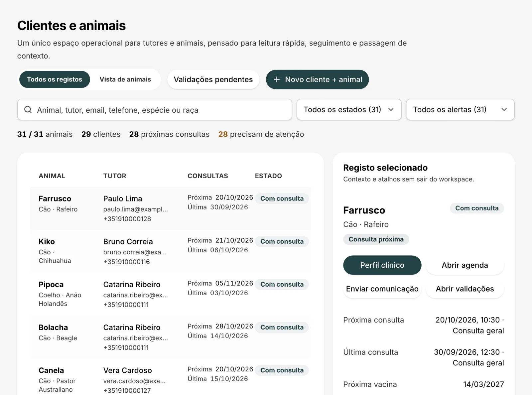Click the TUTOR column header

coord(115,176)
